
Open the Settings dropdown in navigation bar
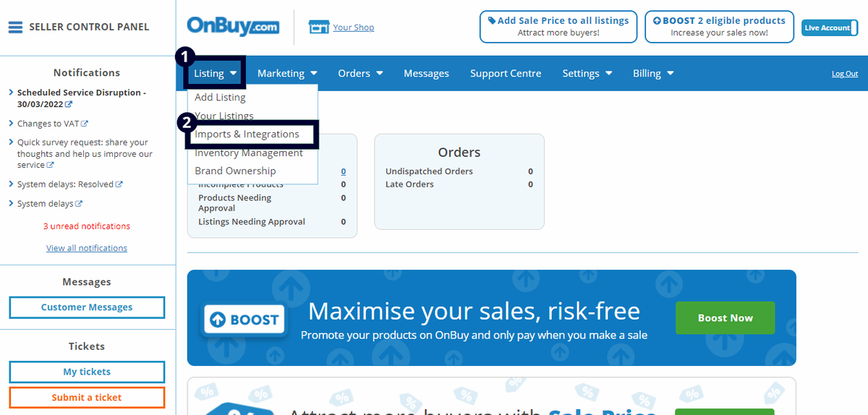(x=587, y=73)
